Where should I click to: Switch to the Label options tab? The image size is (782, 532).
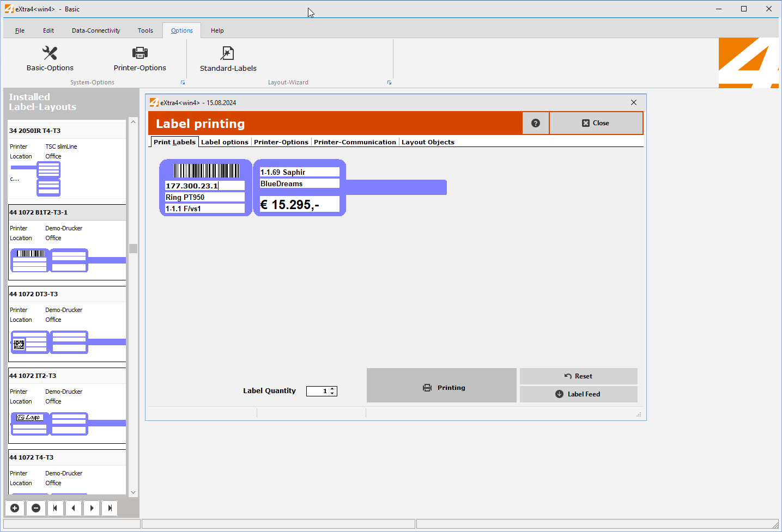[225, 142]
